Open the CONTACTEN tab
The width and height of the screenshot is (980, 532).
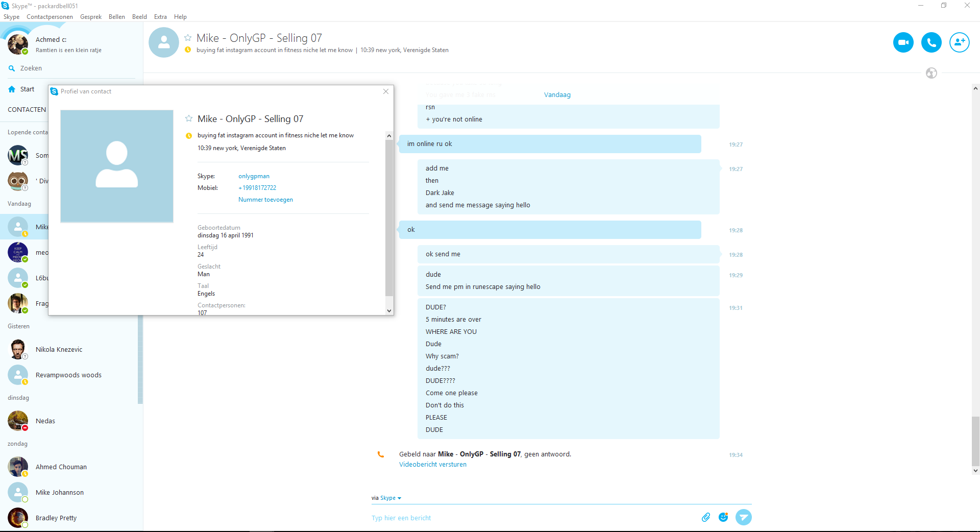[x=27, y=110]
